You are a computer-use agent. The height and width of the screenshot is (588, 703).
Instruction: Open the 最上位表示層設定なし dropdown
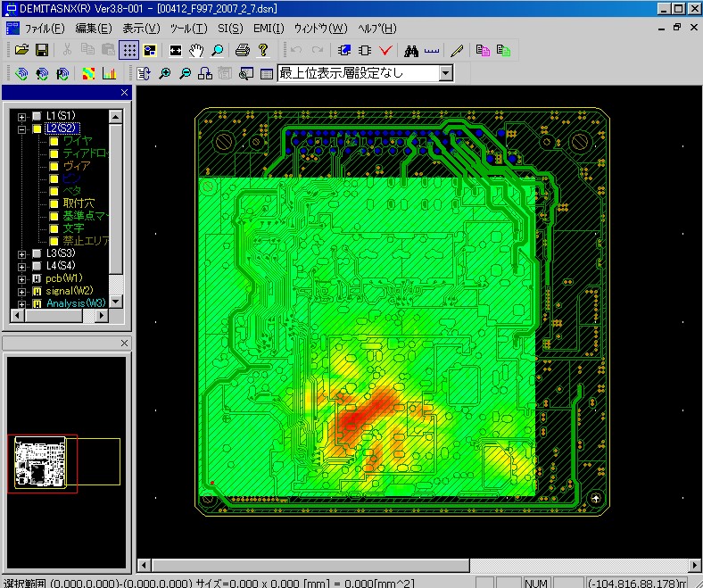[x=446, y=73]
